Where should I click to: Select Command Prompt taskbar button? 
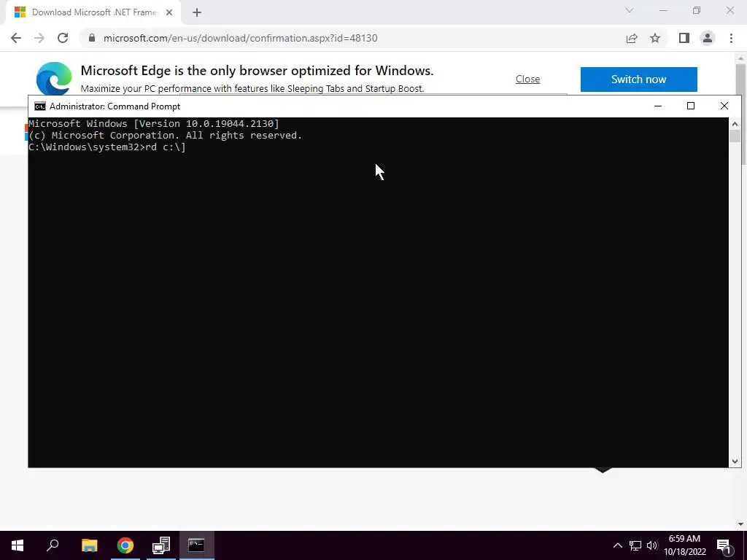tap(196, 545)
